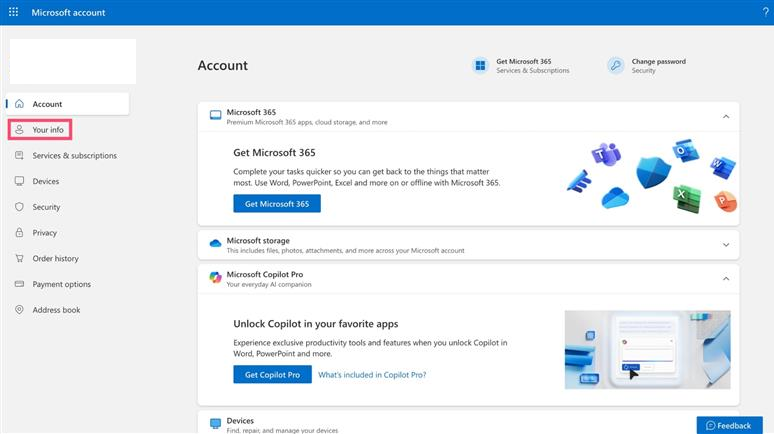
Task: Click the Get Copilot Pro button
Action: tap(272, 374)
